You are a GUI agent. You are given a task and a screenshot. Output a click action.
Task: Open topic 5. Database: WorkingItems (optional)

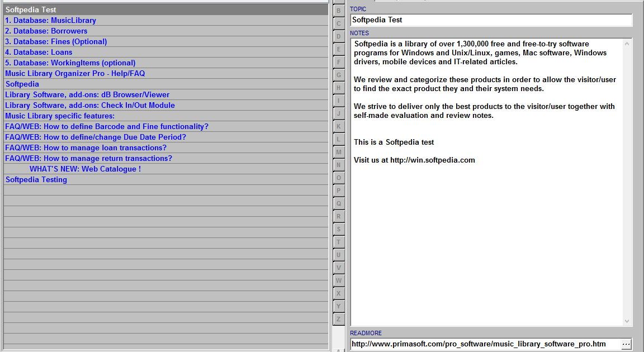(x=166, y=63)
